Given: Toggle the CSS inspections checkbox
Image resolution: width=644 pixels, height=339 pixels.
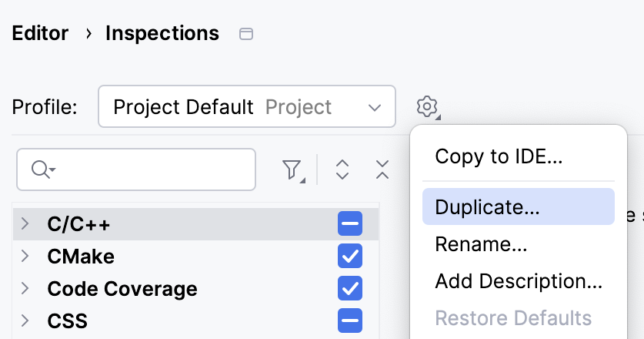Looking at the screenshot, I should coord(350,320).
